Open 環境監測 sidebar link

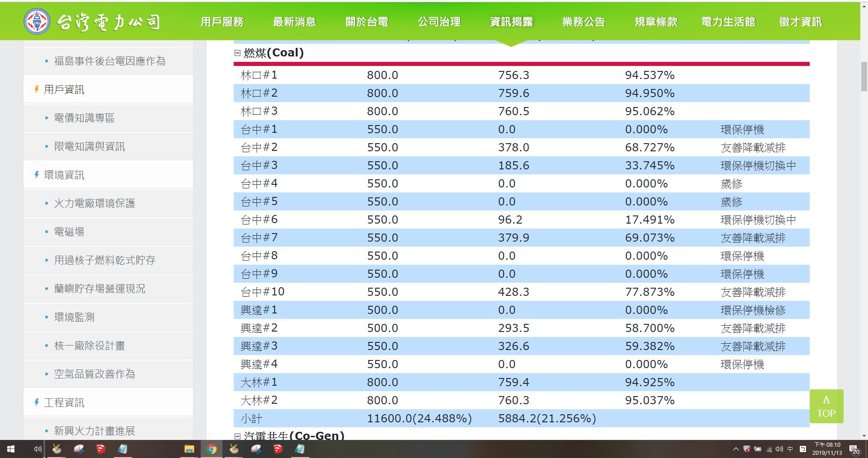(x=74, y=317)
